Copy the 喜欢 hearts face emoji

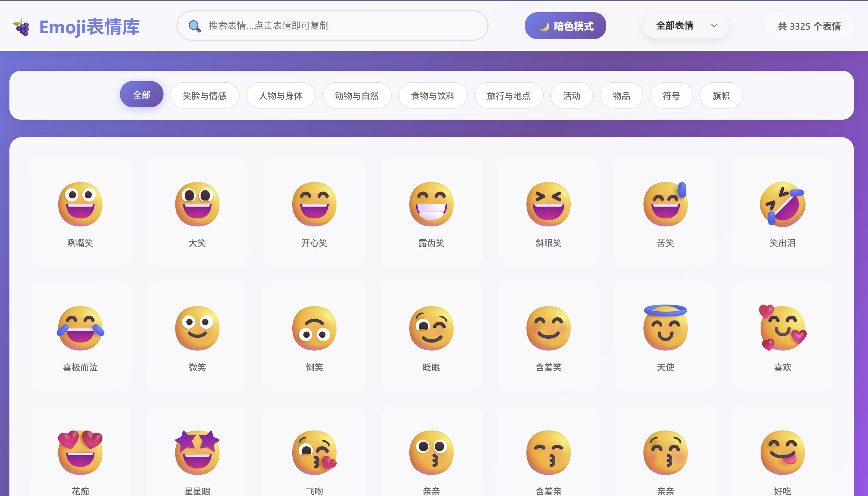(x=782, y=327)
